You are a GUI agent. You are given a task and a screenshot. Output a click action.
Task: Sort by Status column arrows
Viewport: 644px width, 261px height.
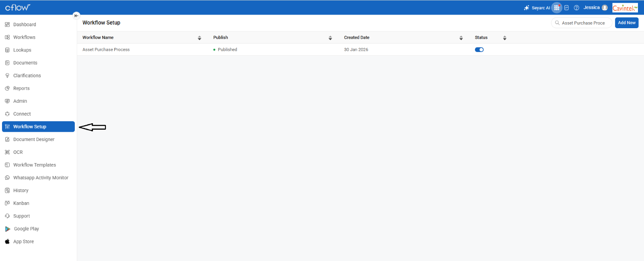504,38
